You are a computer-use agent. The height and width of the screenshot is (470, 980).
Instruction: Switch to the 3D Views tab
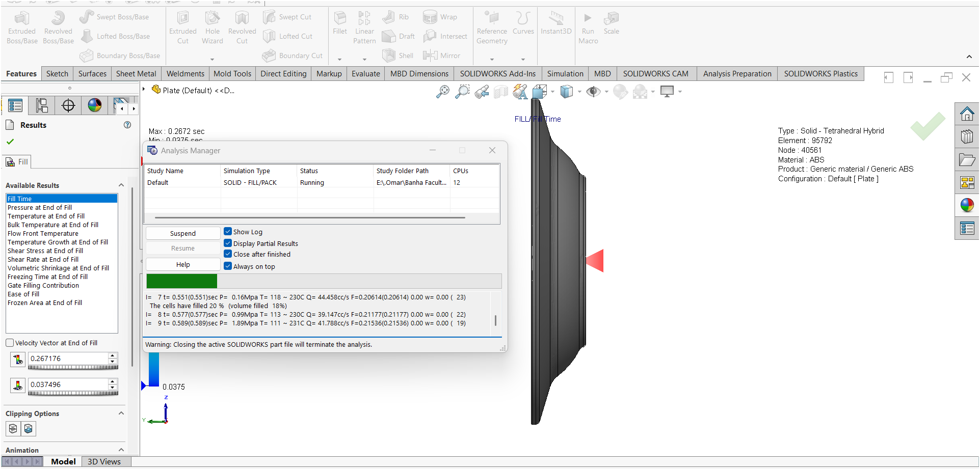coord(104,461)
